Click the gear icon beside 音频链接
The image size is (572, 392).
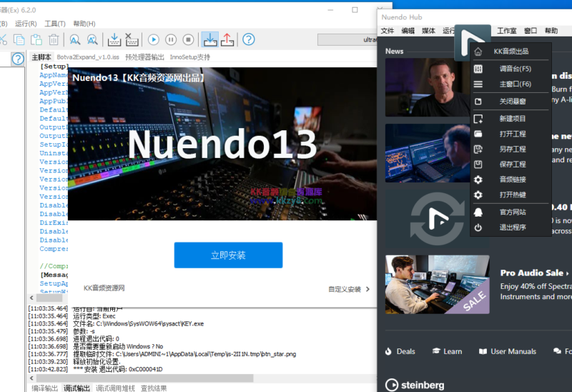(478, 180)
